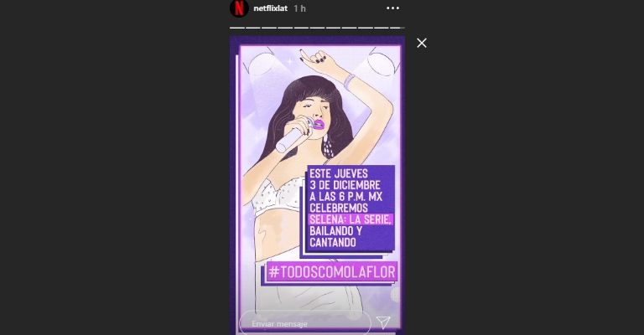Open the Netflix profile avatar
Viewport: 644px width, 335px height.
tap(239, 8)
